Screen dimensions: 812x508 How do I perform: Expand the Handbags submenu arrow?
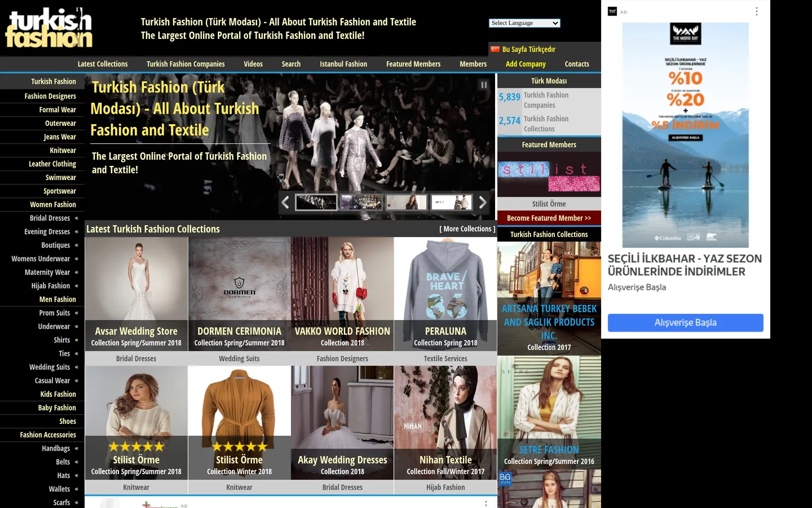[x=77, y=448]
